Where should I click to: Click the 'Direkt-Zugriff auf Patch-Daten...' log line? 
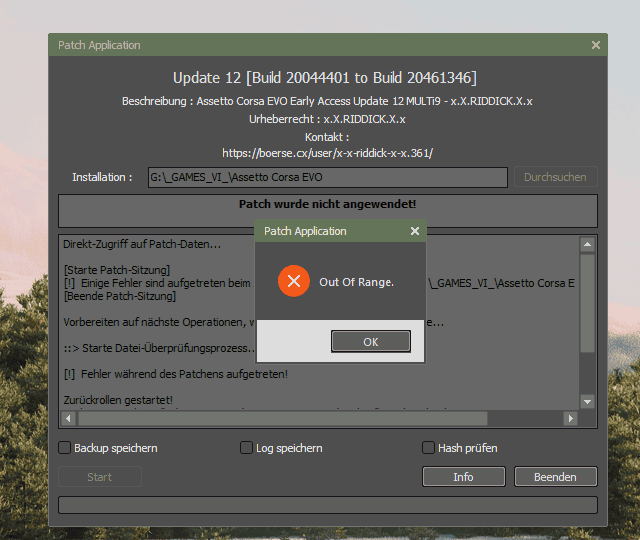tap(142, 244)
